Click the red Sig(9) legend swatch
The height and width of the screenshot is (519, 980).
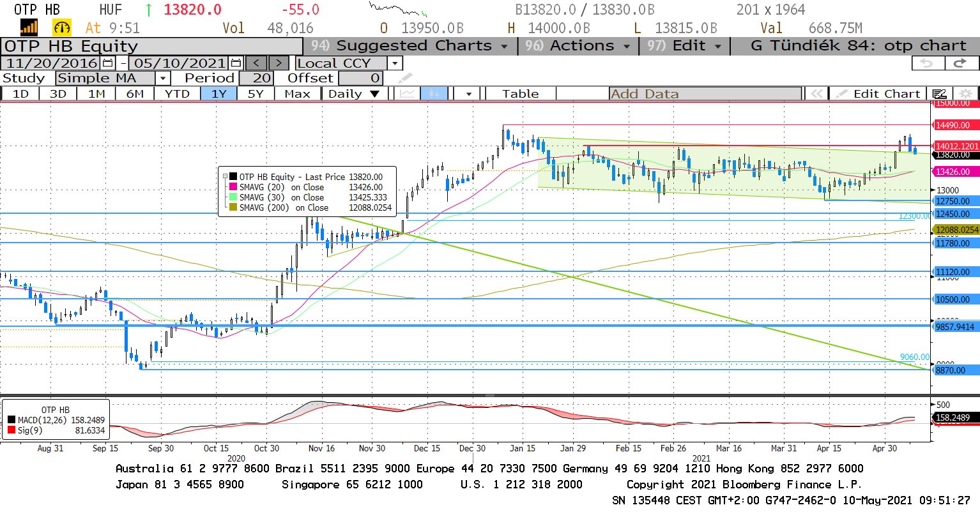coord(11,430)
